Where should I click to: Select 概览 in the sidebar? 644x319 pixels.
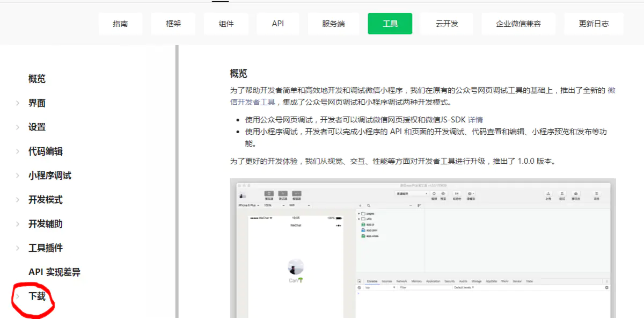click(x=37, y=79)
